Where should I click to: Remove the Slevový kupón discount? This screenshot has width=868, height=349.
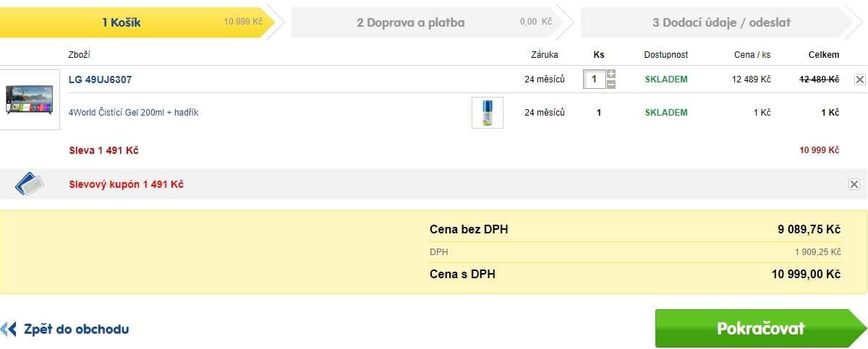(x=854, y=184)
